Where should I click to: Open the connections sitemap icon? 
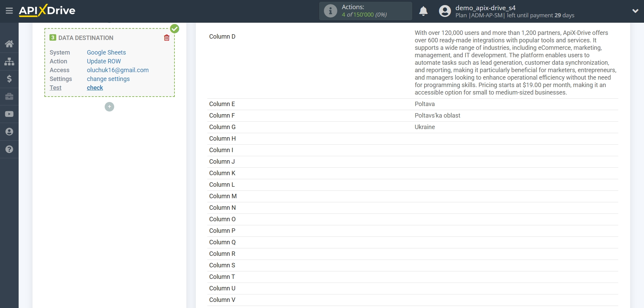[9, 61]
